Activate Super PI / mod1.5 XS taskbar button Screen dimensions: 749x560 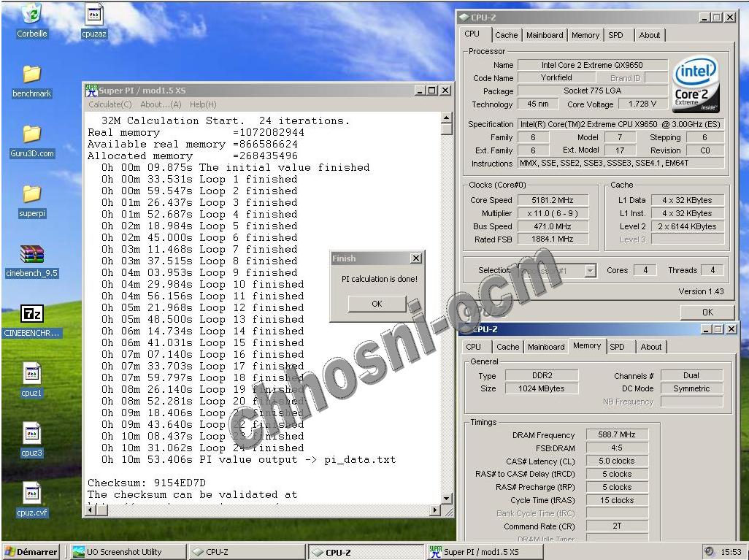pos(484,552)
